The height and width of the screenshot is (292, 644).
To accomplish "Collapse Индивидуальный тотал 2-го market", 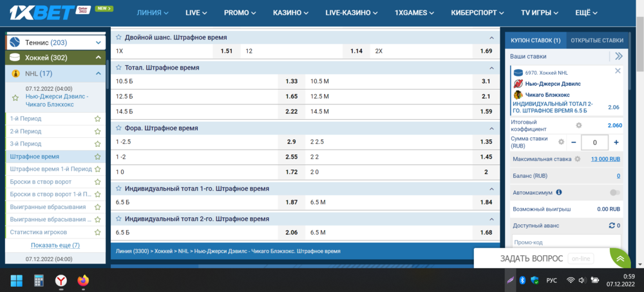I will 491,219.
